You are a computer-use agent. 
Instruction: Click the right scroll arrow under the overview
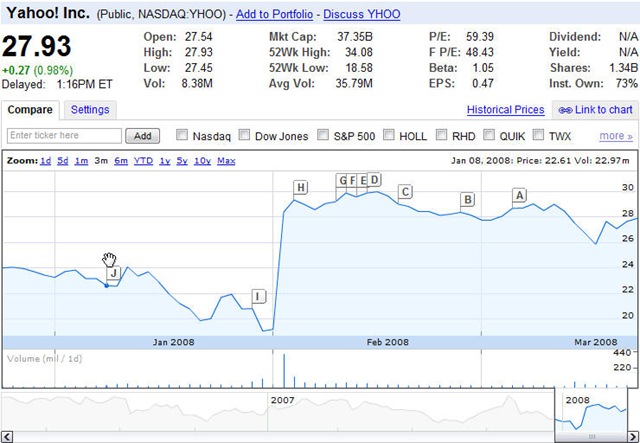tap(634, 437)
